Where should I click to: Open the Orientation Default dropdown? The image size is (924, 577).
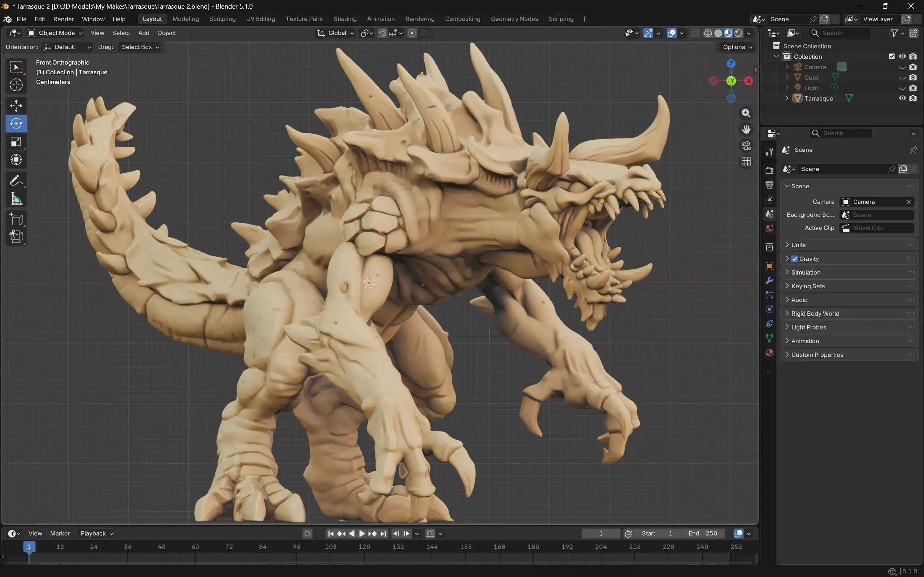(67, 47)
